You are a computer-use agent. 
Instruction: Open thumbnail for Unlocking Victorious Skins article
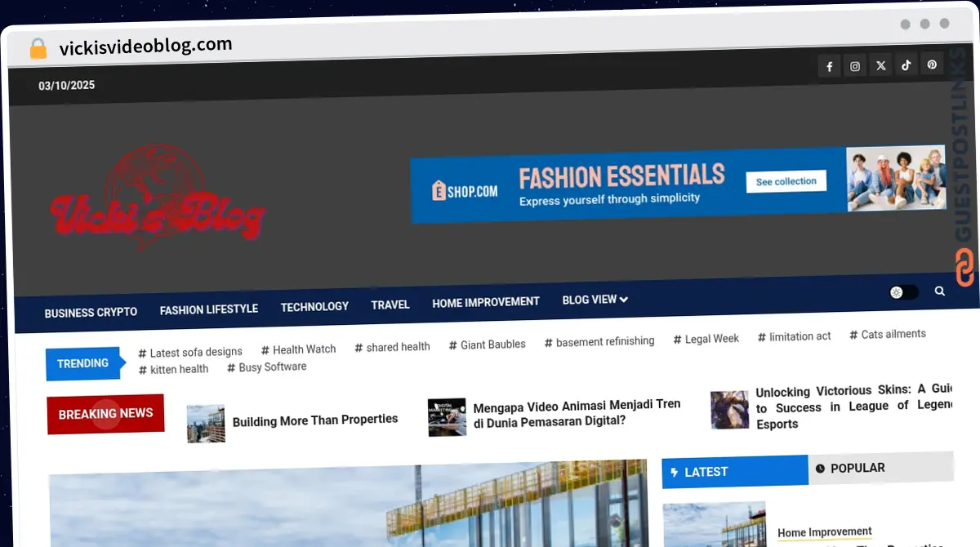point(729,411)
